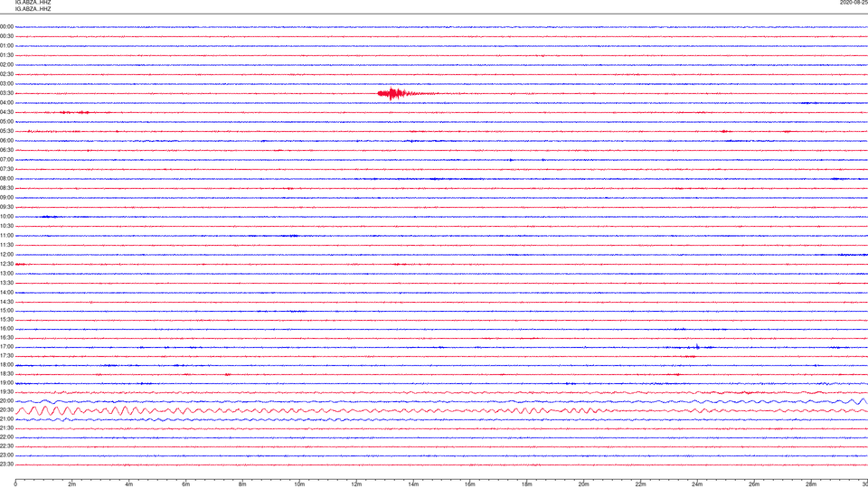Click the 18m tick label on the x-axis

527,484
